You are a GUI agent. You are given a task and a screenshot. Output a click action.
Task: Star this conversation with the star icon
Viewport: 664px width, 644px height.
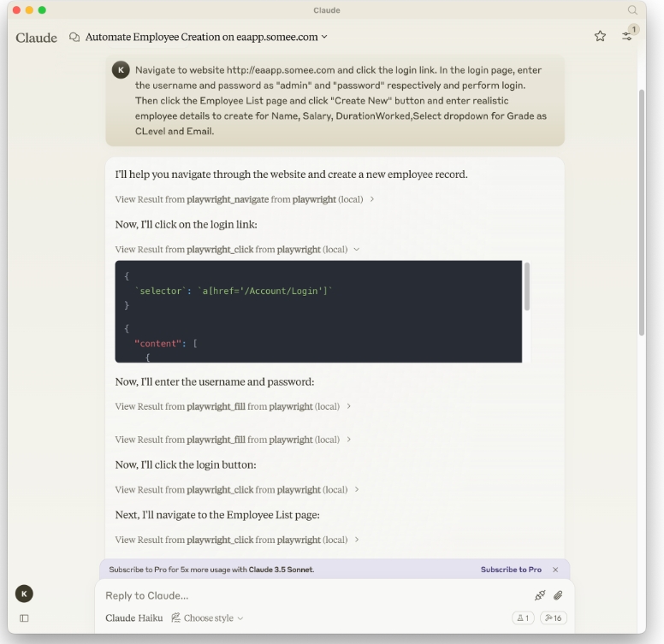click(600, 36)
